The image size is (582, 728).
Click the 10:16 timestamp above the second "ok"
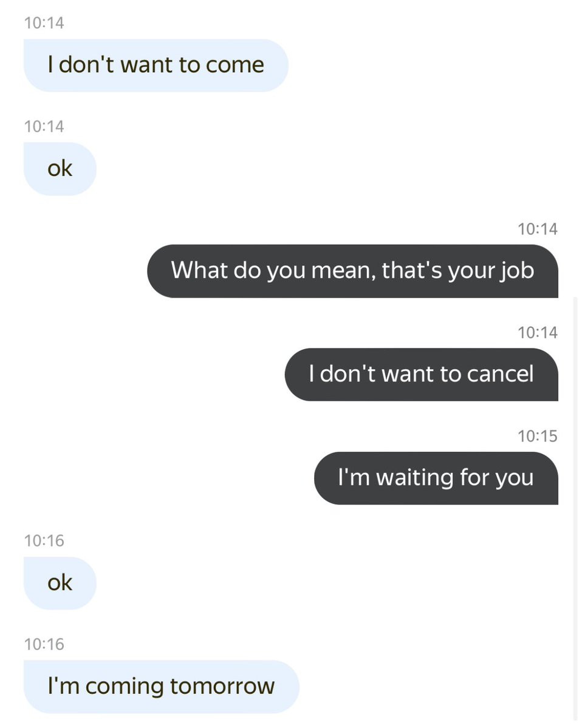pos(44,540)
